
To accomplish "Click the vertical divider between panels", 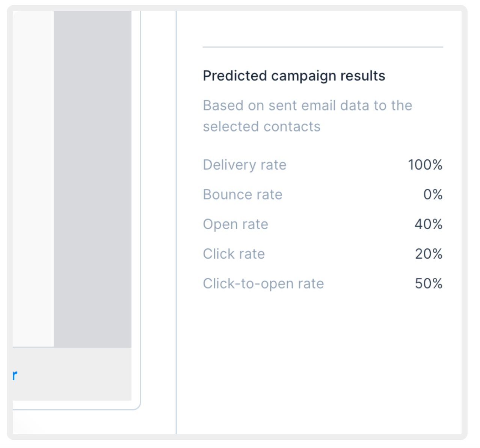I will (x=176, y=226).
